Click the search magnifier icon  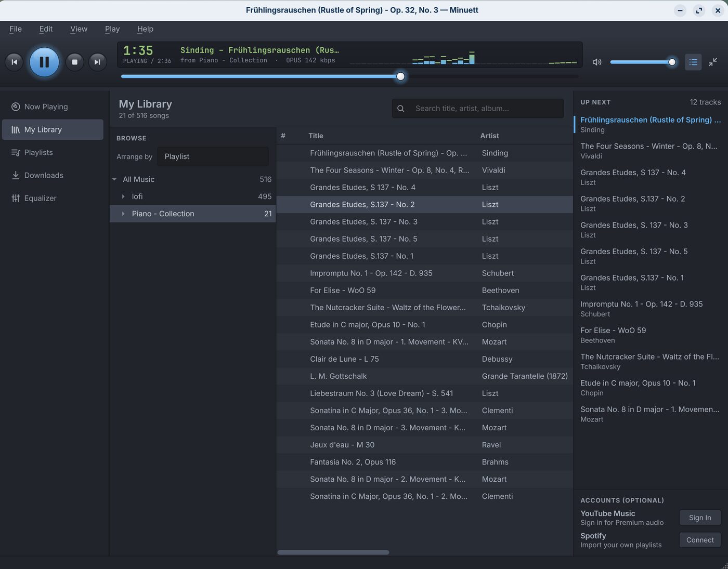point(401,109)
